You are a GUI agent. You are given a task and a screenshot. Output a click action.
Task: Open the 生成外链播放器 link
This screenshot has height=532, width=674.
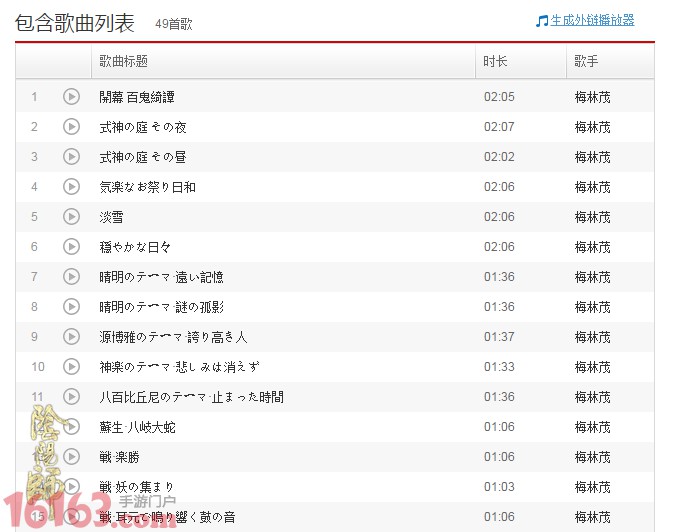pyautogui.click(x=592, y=20)
